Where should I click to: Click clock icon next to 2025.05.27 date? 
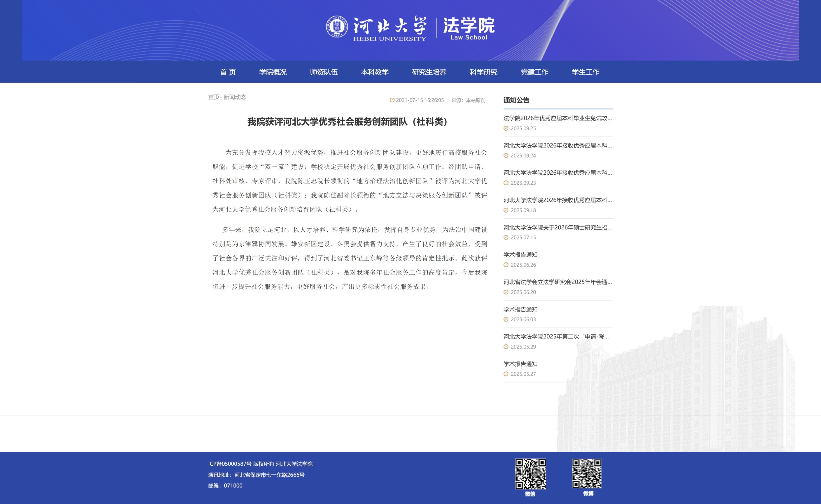(x=506, y=374)
